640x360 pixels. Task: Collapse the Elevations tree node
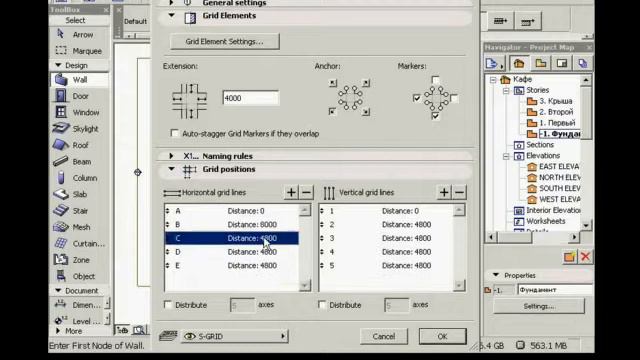tap(506, 156)
